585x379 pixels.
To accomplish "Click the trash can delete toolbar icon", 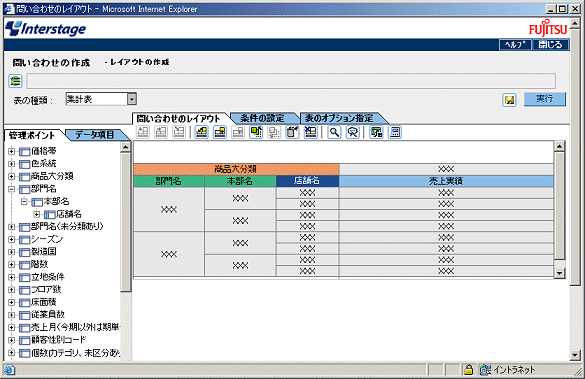I will coord(292,132).
